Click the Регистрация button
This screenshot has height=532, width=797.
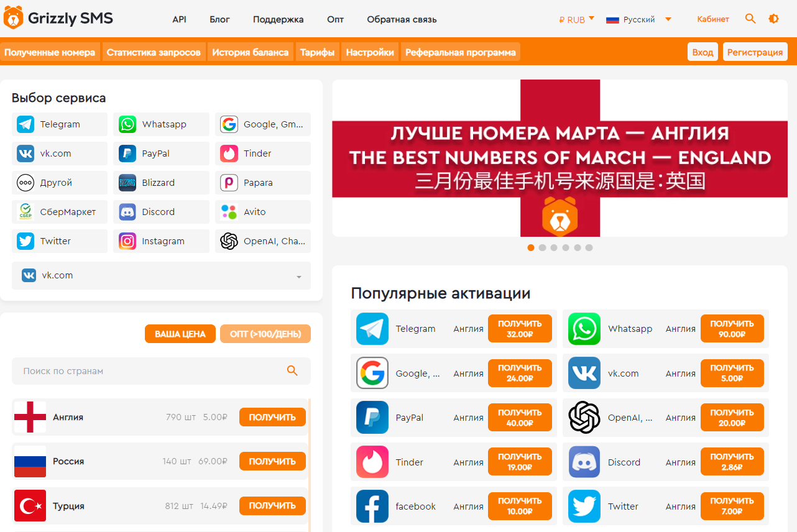pyautogui.click(x=755, y=52)
